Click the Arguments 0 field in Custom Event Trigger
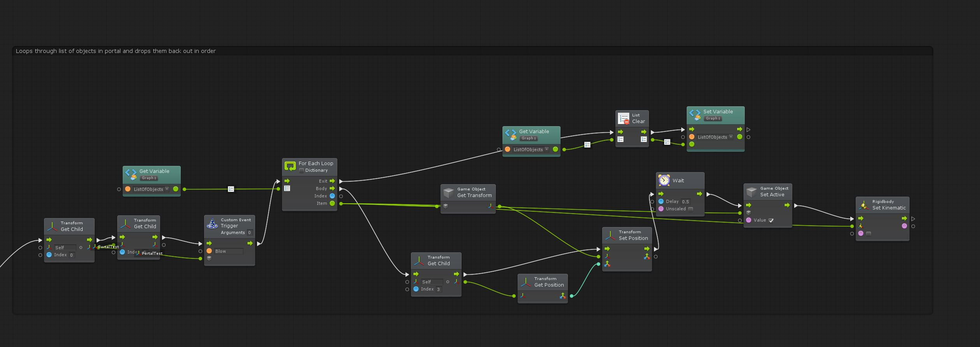This screenshot has width=980, height=347. pos(250,233)
